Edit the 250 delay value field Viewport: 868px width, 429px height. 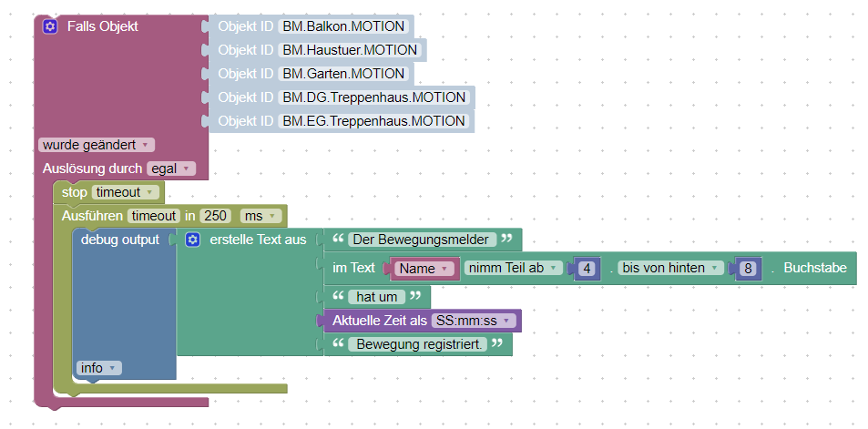[215, 216]
